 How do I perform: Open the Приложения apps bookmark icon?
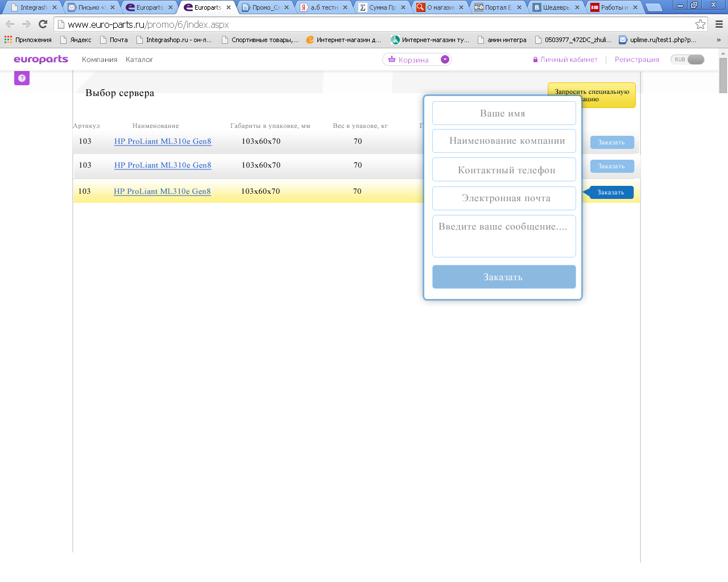coord(8,40)
